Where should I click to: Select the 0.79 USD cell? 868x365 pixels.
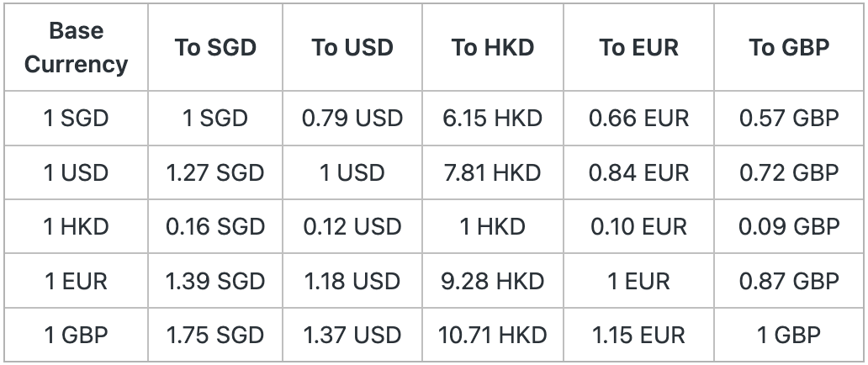(x=352, y=119)
